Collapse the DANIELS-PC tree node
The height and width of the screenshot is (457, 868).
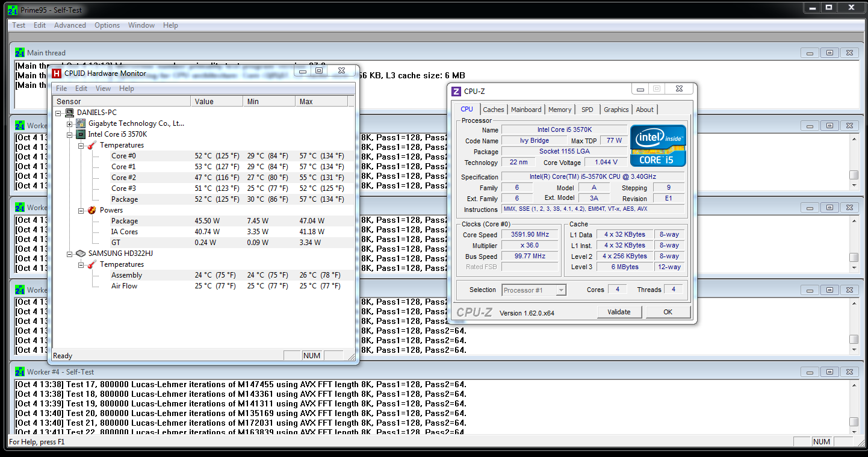coord(58,113)
